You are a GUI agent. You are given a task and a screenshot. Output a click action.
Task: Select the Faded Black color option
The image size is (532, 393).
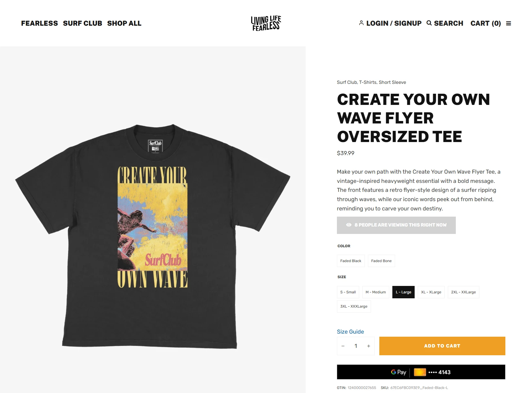(351, 261)
